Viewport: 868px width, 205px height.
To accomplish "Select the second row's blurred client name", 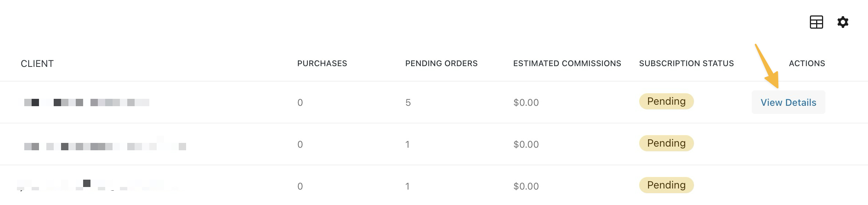I will coord(105,146).
